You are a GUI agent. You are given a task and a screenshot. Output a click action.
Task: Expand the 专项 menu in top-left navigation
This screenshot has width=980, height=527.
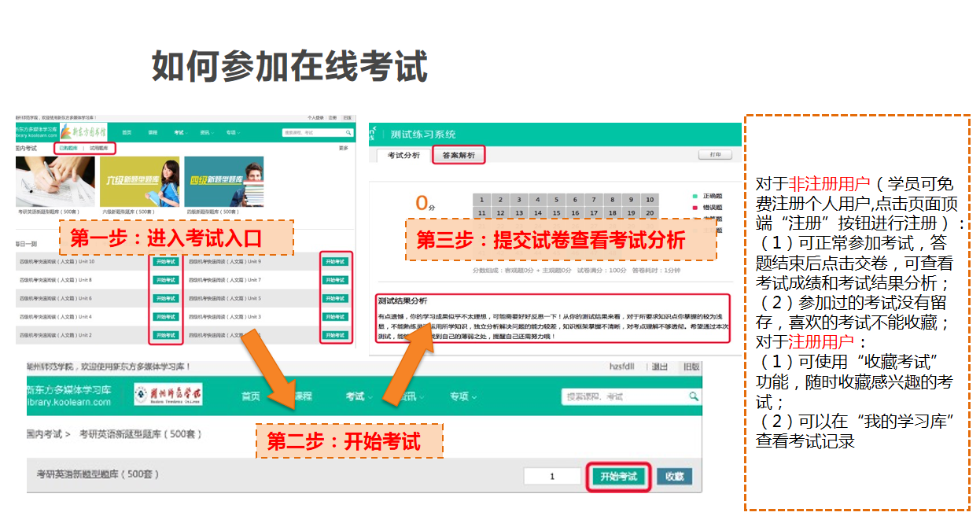(232, 133)
